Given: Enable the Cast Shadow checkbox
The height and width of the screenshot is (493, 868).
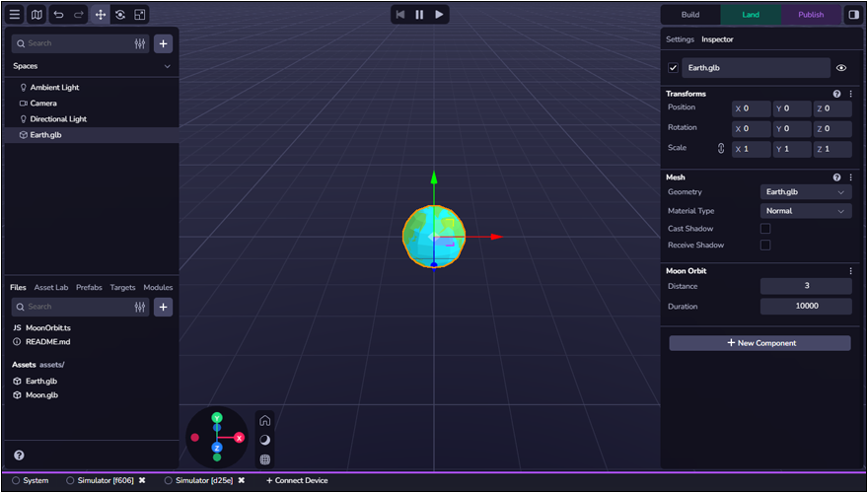Looking at the screenshot, I should point(765,229).
